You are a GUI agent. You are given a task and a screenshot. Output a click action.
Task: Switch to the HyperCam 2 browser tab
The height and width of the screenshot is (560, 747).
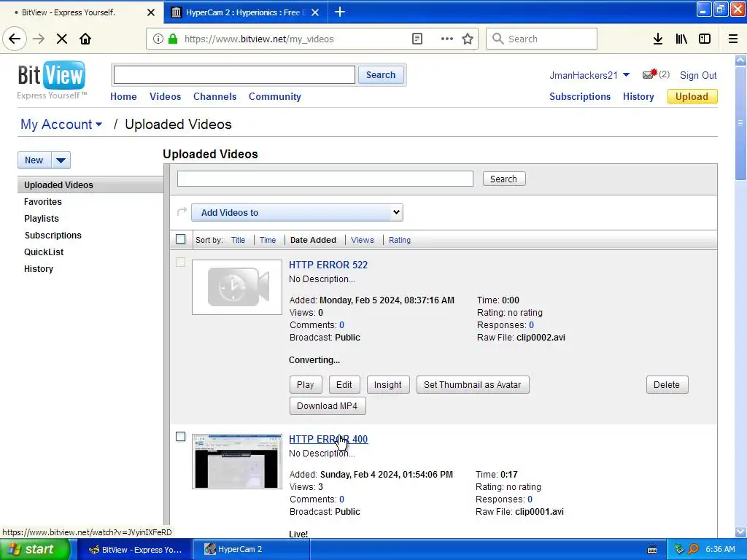(245, 13)
